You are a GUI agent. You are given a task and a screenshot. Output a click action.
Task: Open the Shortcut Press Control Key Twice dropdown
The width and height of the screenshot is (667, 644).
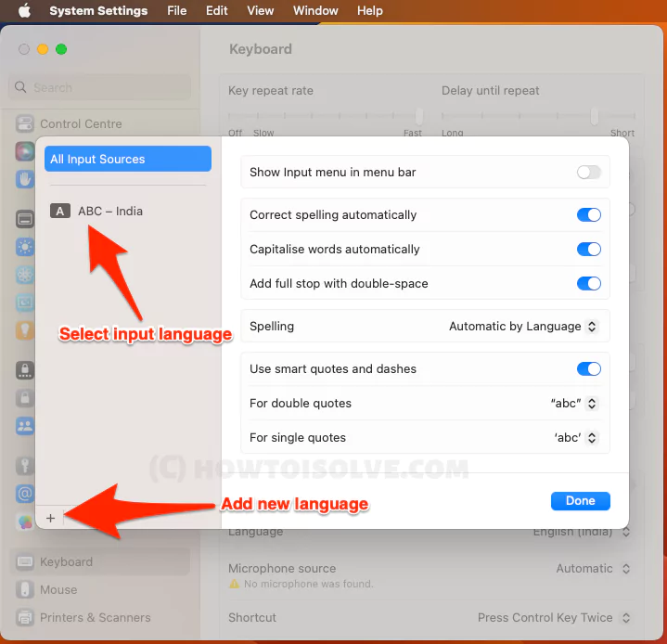click(x=554, y=618)
